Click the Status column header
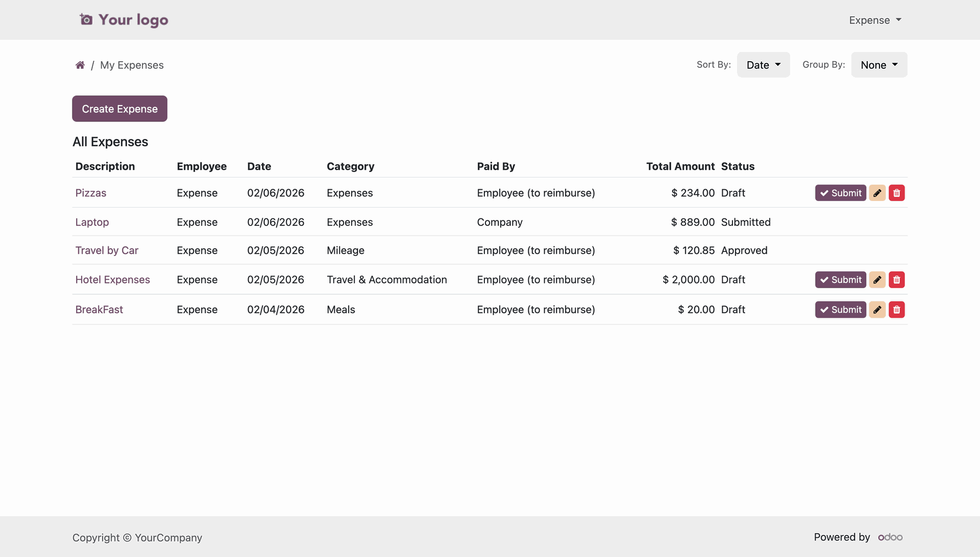The height and width of the screenshot is (557, 980). [738, 166]
